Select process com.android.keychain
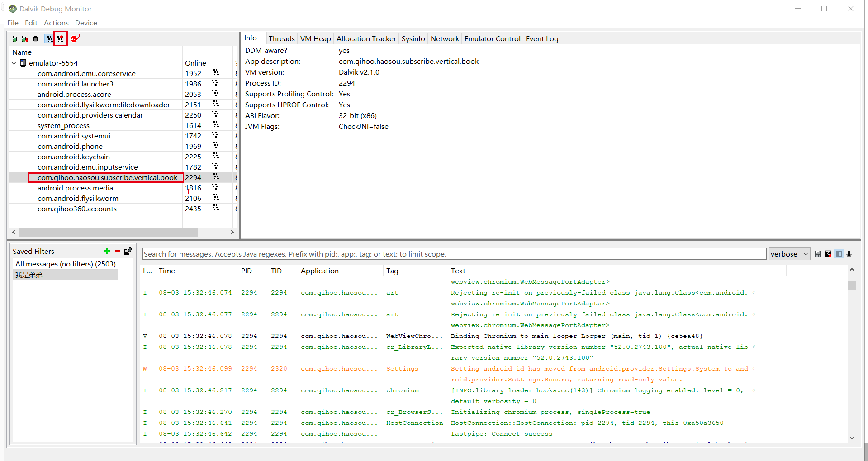The image size is (868, 461). tap(74, 157)
